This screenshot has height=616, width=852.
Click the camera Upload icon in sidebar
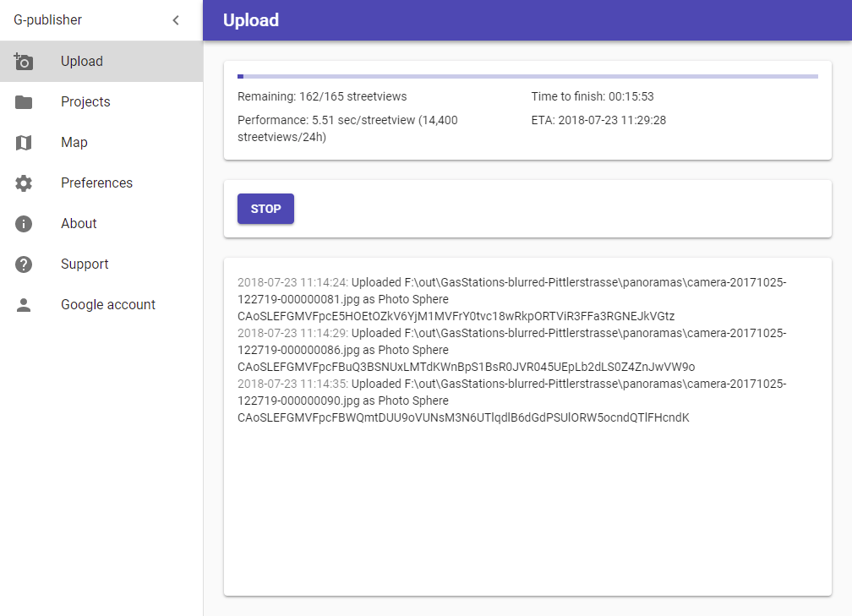(x=24, y=62)
